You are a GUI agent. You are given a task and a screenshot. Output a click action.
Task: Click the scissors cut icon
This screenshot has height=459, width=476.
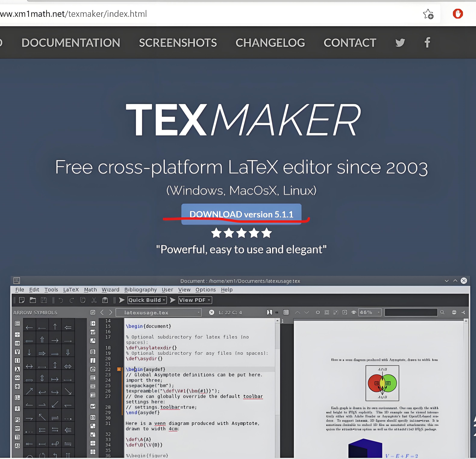94,300
